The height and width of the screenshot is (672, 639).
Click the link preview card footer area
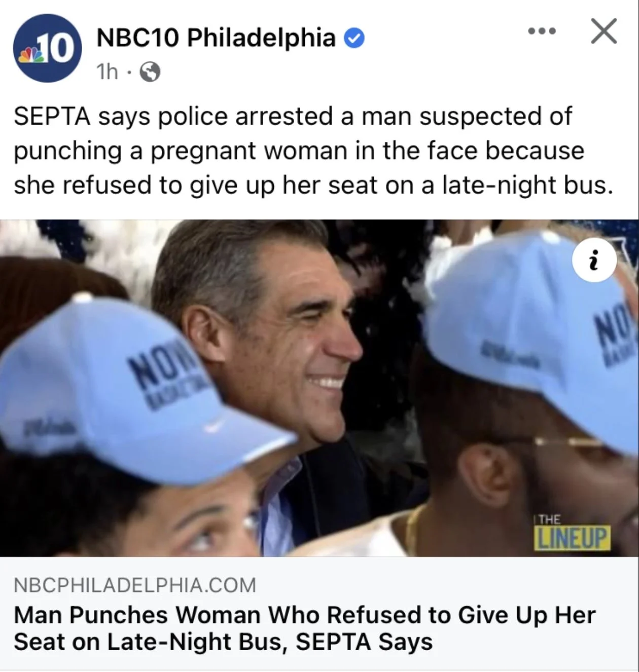[x=319, y=614]
